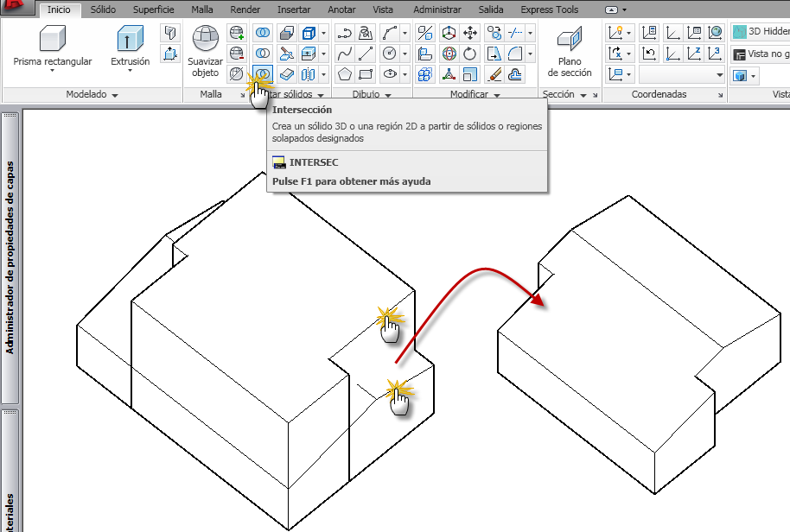Click the Copy objects icon
The height and width of the screenshot is (532, 790).
494,33
